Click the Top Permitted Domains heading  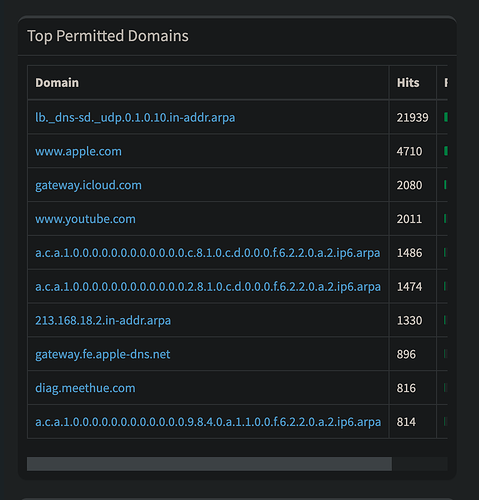[108, 36]
